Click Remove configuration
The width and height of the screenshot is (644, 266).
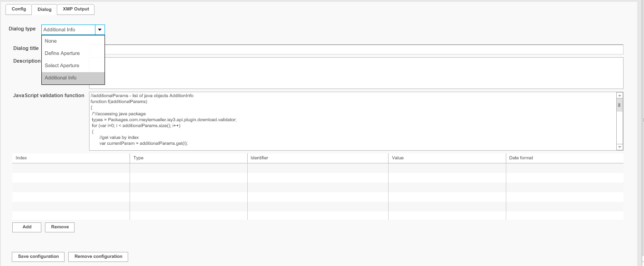98,256
